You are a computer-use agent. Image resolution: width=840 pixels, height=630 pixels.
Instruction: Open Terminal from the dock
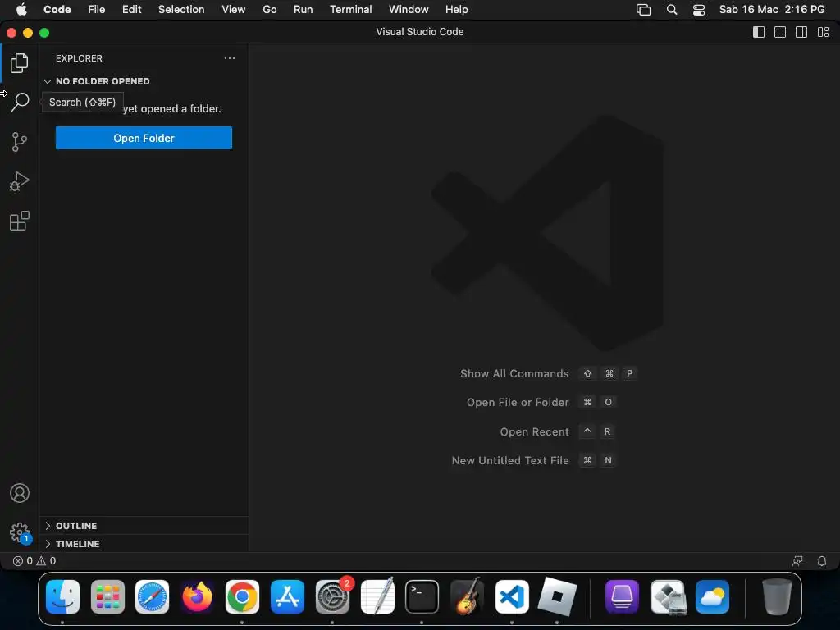pos(422,597)
